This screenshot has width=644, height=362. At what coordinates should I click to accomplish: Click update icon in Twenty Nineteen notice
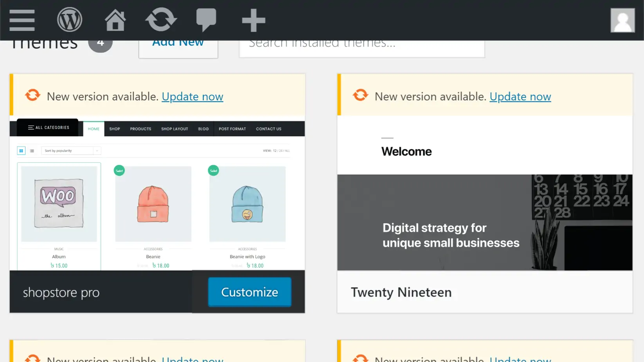pos(360,95)
